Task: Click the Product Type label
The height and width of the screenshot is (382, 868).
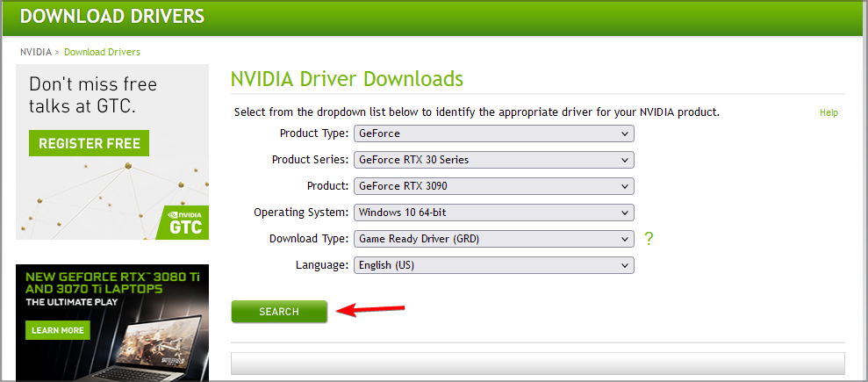Action: click(314, 133)
